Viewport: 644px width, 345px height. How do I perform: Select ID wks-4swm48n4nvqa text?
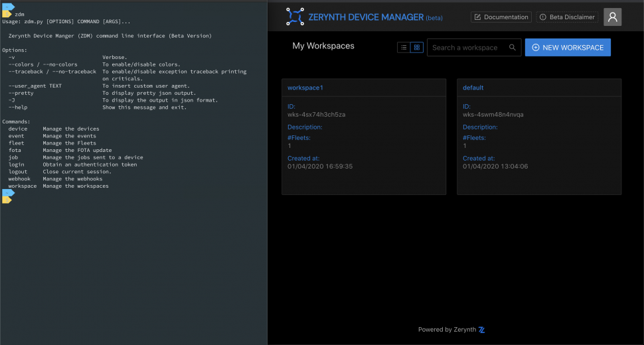click(493, 115)
